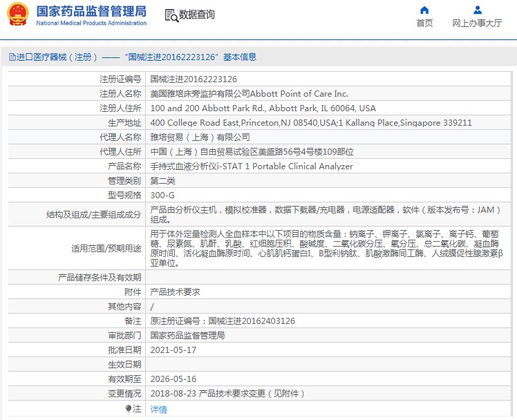517x420 pixels.
Task: Click the 网上办事大厅 user icon
Action: [477, 10]
